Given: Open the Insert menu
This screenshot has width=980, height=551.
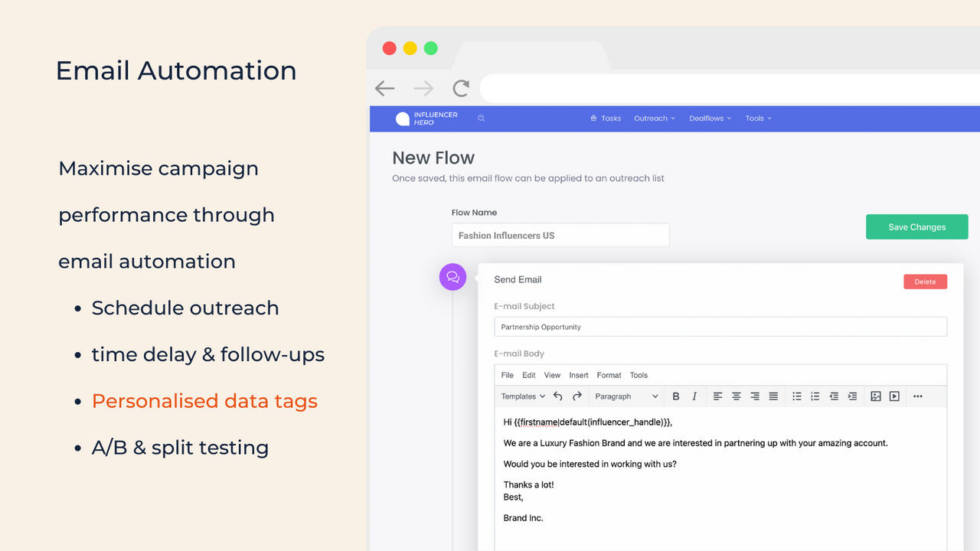Looking at the screenshot, I should tap(579, 375).
